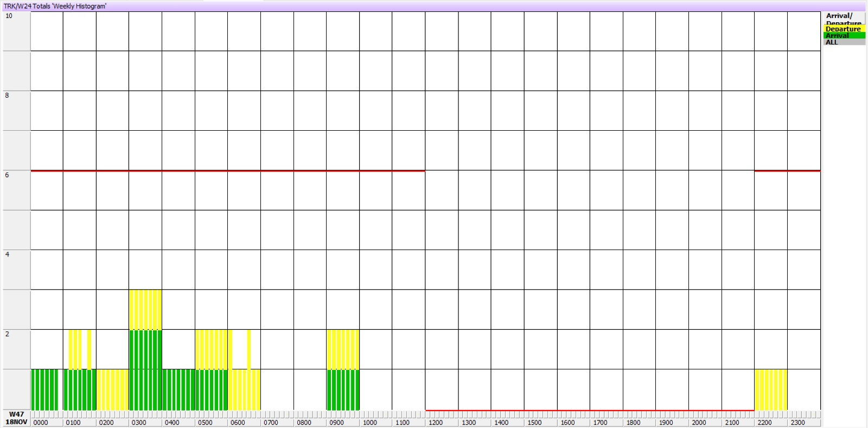Click the yellow departure bar at 0300

coord(145,309)
